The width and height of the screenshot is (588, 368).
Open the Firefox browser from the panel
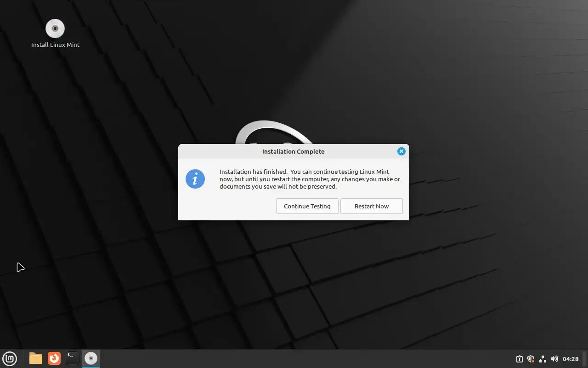point(54,358)
